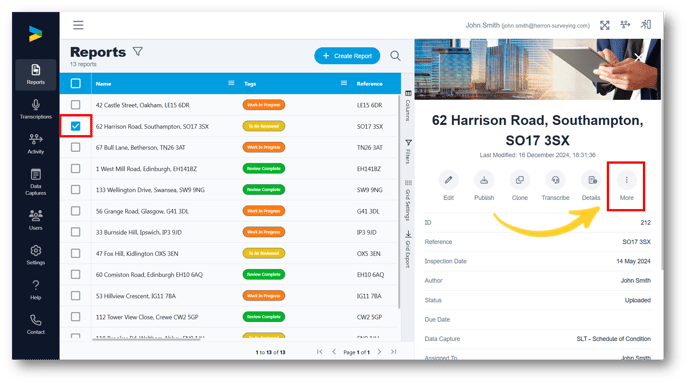Close the report detail panel

coord(638,57)
